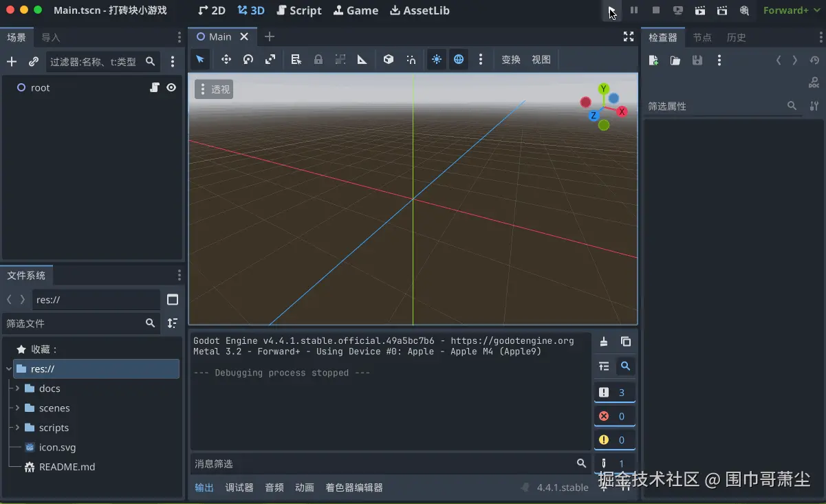The width and height of the screenshot is (826, 504).
Task: Open the 调试器 debugger panel
Action: [239, 487]
